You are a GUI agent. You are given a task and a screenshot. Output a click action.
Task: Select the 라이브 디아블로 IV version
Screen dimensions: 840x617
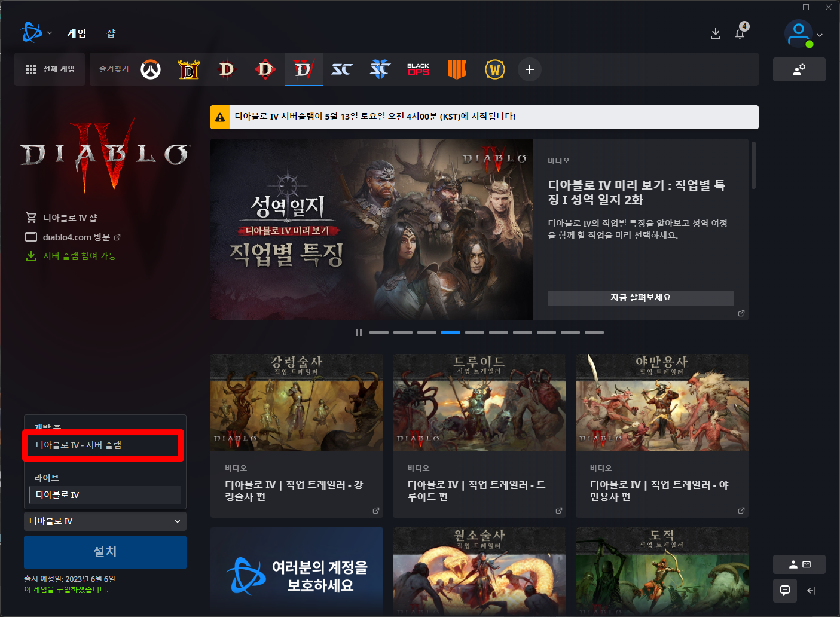tap(105, 494)
